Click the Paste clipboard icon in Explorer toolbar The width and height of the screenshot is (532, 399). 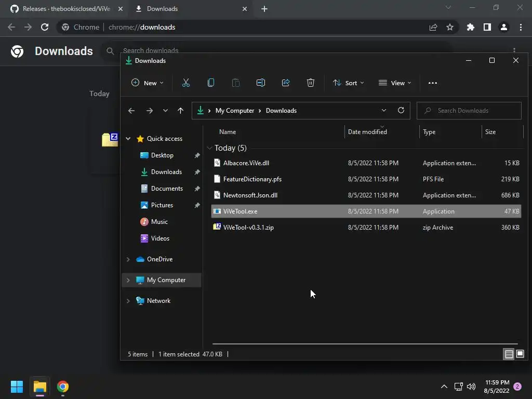236,83
